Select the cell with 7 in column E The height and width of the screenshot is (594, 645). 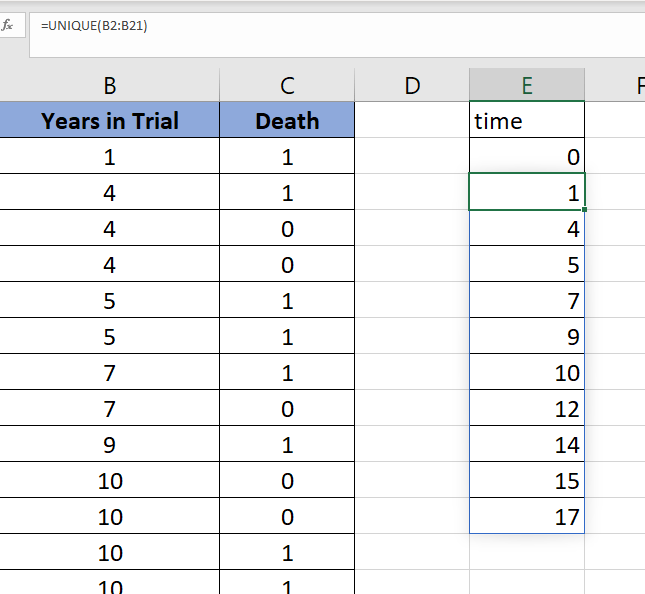[527, 300]
